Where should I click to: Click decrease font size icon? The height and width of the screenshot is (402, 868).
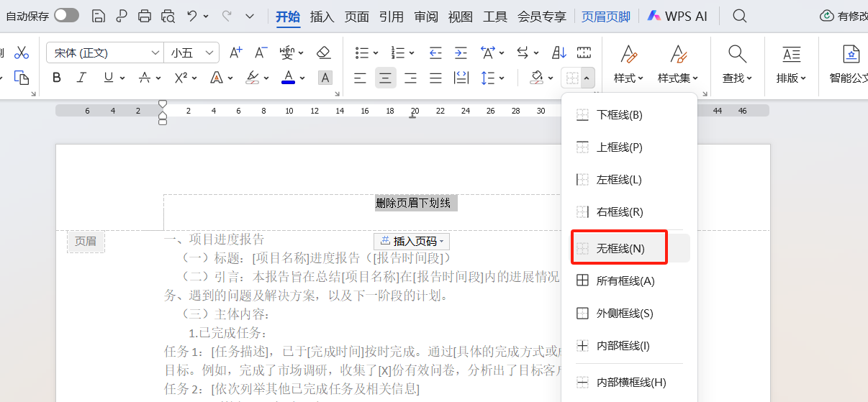click(x=261, y=52)
